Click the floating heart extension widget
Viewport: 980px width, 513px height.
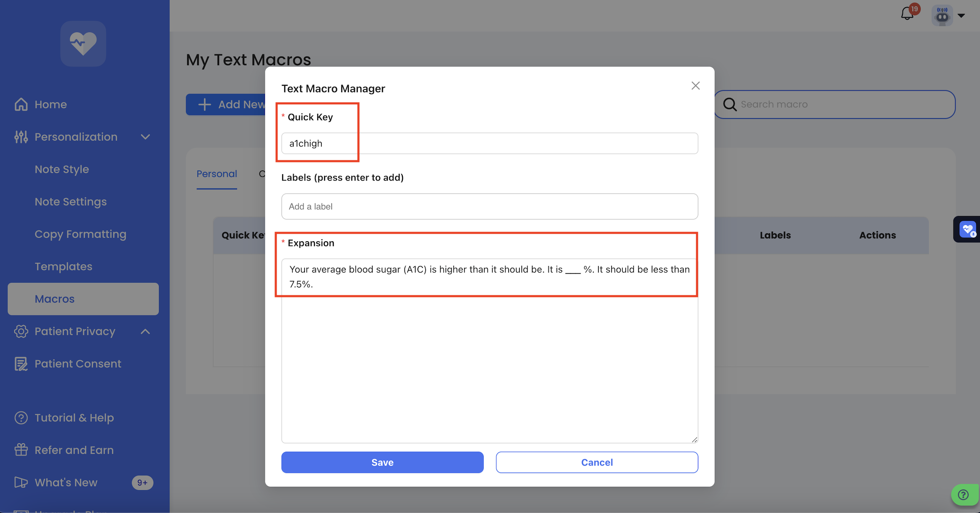tap(967, 229)
